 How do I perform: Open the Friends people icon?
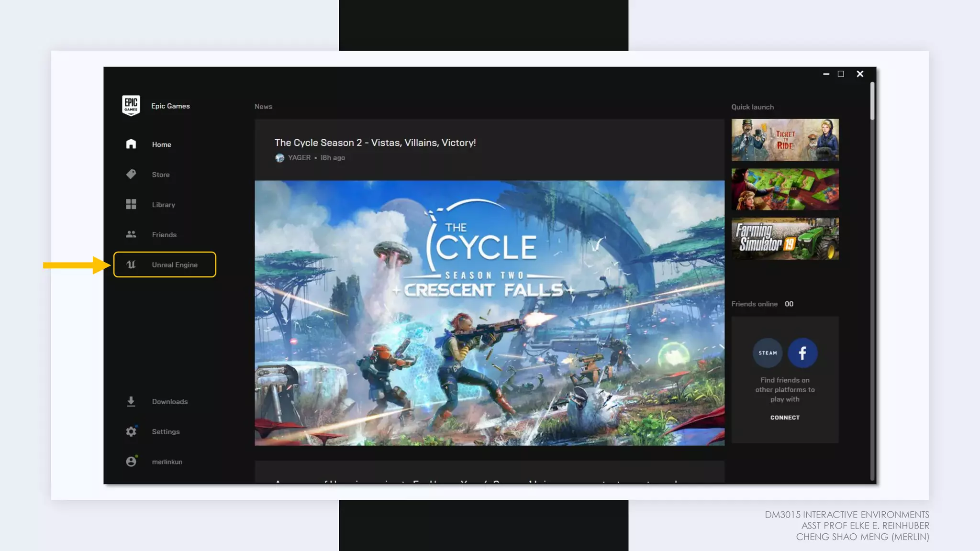point(131,234)
